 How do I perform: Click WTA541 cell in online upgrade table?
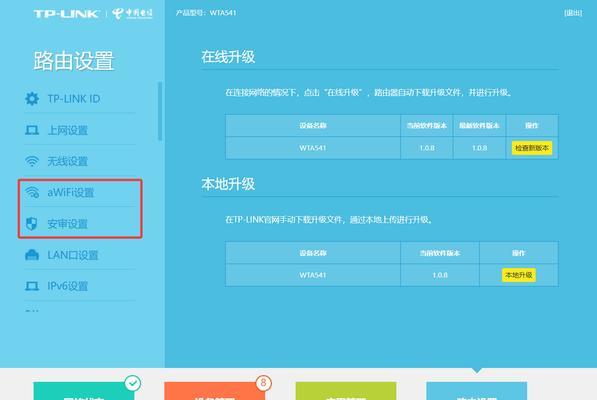pyautogui.click(x=313, y=148)
